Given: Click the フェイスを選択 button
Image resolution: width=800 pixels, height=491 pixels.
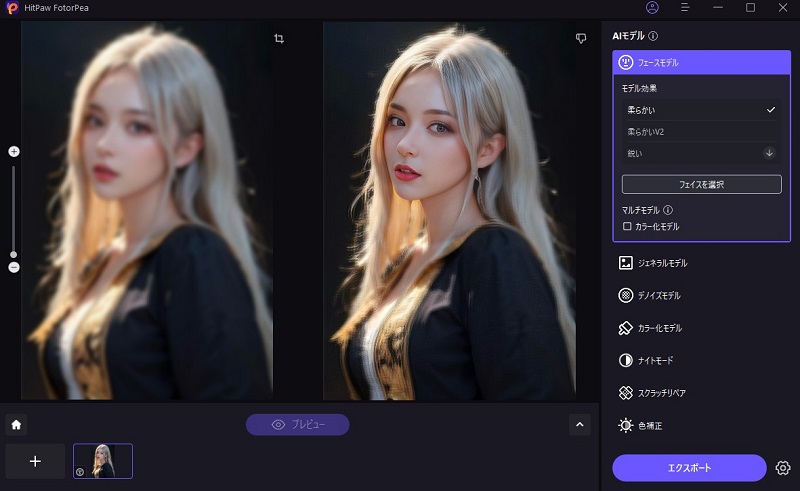Looking at the screenshot, I should (x=701, y=184).
